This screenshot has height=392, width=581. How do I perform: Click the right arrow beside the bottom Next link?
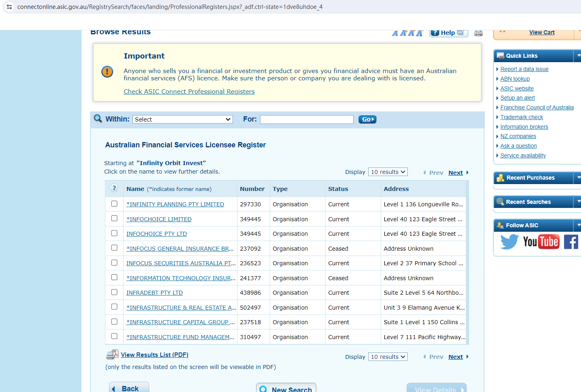[467, 356]
